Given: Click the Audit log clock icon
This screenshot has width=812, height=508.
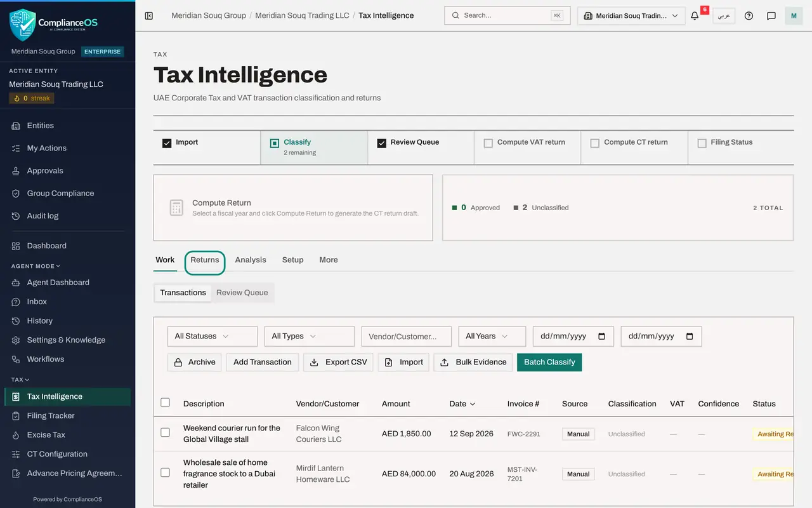Looking at the screenshot, I should [x=16, y=216].
